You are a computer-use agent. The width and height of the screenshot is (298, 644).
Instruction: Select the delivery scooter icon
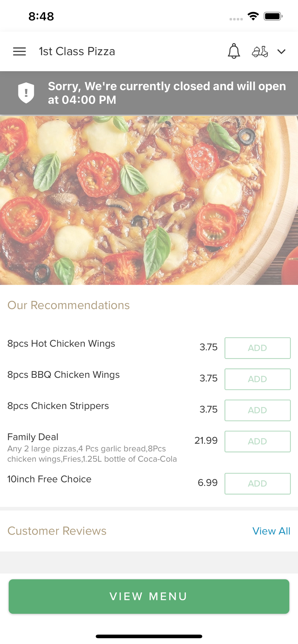[260, 52]
